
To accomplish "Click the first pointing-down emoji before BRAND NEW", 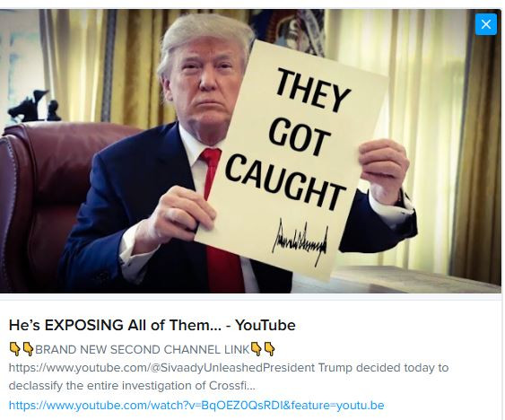I will tap(15, 349).
